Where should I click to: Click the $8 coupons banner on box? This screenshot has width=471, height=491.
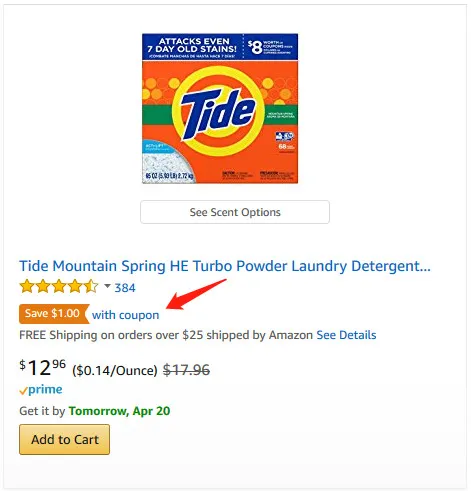point(270,47)
